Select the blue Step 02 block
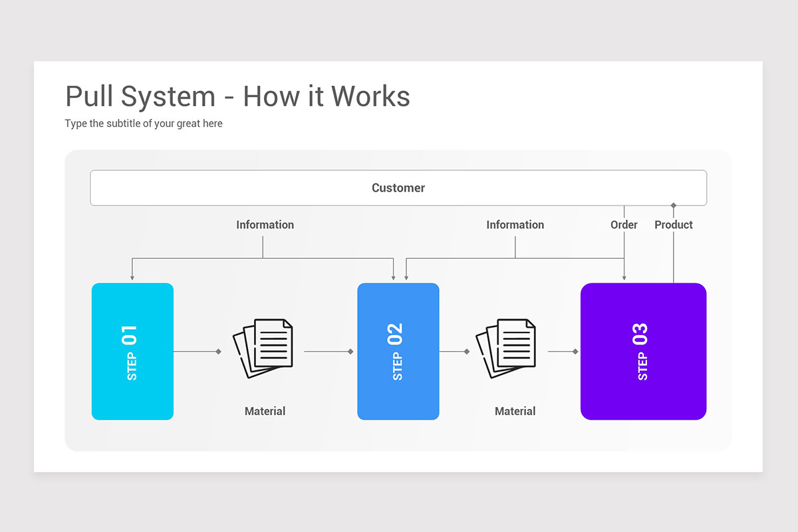The height and width of the screenshot is (532, 798). coord(398,351)
